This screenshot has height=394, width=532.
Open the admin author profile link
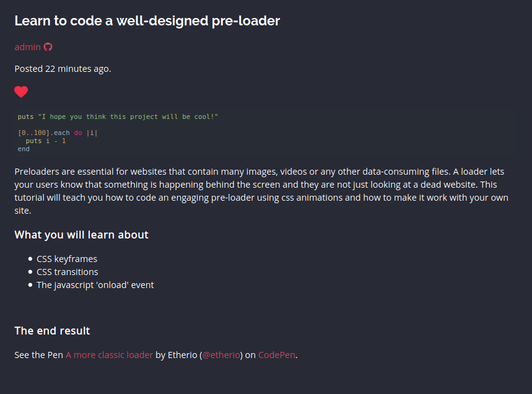tap(27, 47)
